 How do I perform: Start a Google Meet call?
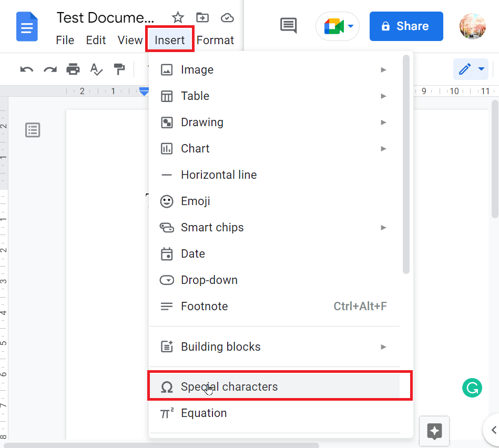pos(334,26)
